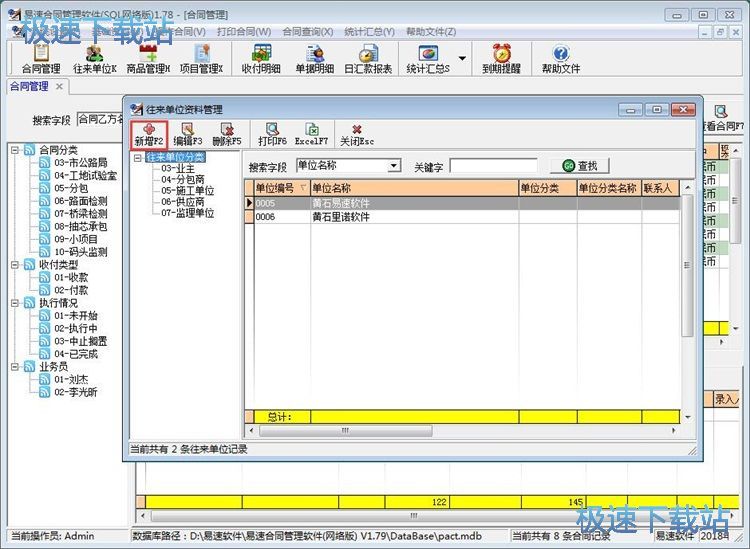Image resolution: width=750 pixels, height=549 pixels.
Task: Collapse the 往来单位分类 tree node
Action: [x=138, y=157]
